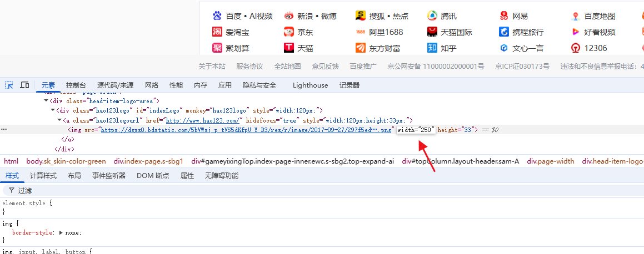Select the 事件监听器 sidebar tab
This screenshot has width=644, height=254.
click(109, 176)
